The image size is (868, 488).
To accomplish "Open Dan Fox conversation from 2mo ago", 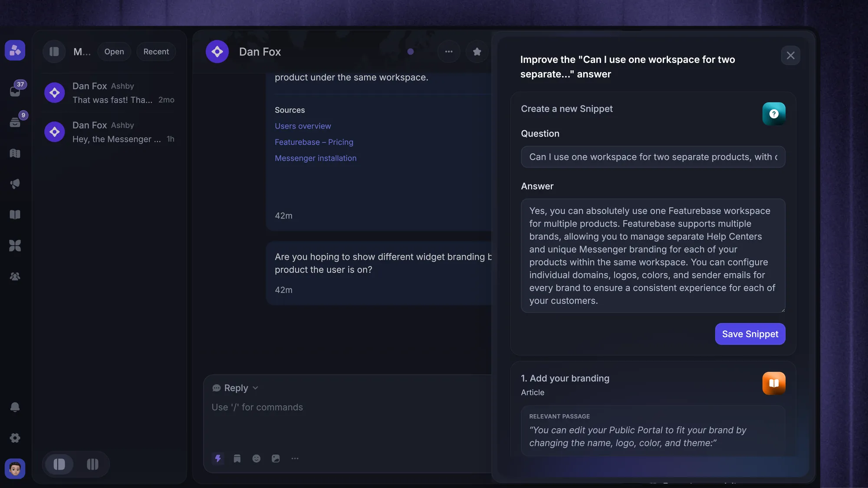I will 109,93.
